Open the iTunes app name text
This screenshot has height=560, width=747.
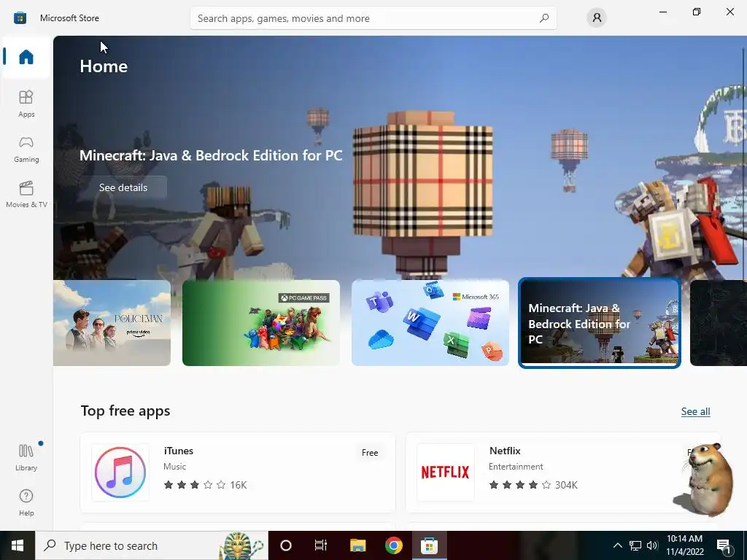pyautogui.click(x=179, y=451)
